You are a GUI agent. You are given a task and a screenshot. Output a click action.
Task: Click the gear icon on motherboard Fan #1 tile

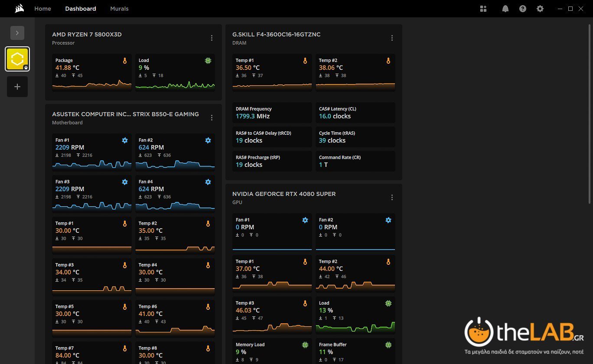pyautogui.click(x=125, y=140)
